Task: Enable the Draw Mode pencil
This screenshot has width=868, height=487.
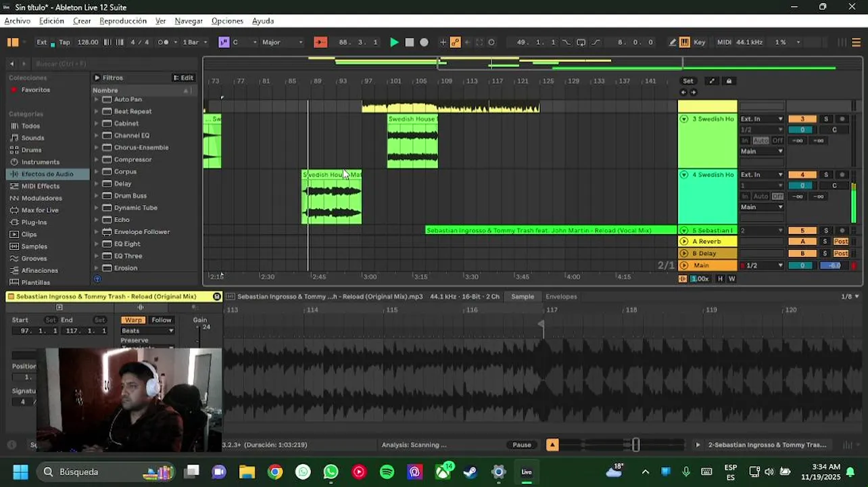Action: [673, 42]
